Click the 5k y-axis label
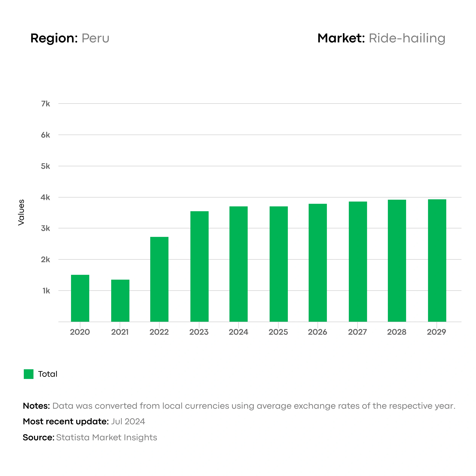 point(46,166)
